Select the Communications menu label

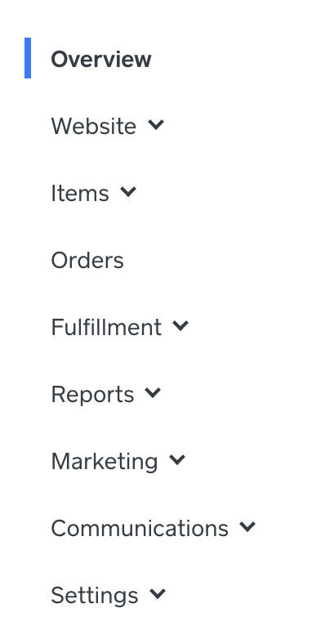click(x=140, y=528)
